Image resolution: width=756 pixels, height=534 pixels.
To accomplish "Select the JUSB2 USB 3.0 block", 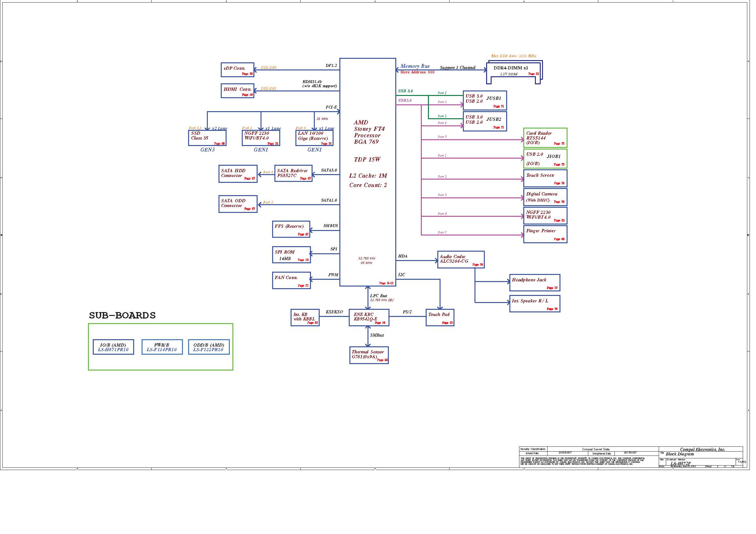I will tap(485, 121).
